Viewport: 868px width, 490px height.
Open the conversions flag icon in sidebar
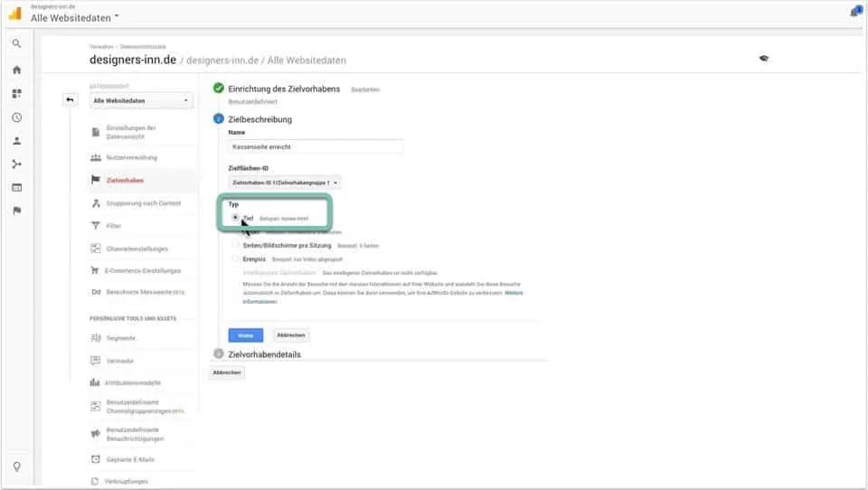(x=16, y=211)
